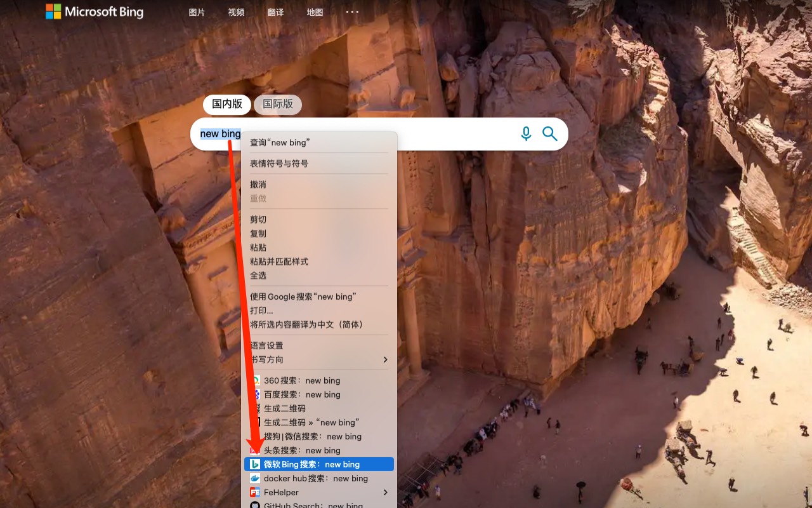Choose 百度搜索：new bing entry
This screenshot has width=812, height=508.
point(319,394)
